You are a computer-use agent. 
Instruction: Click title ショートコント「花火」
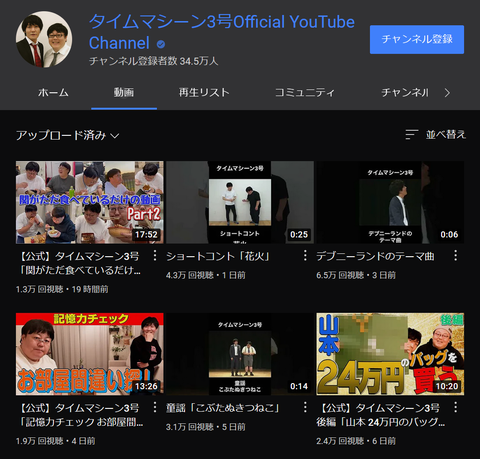pos(218,256)
